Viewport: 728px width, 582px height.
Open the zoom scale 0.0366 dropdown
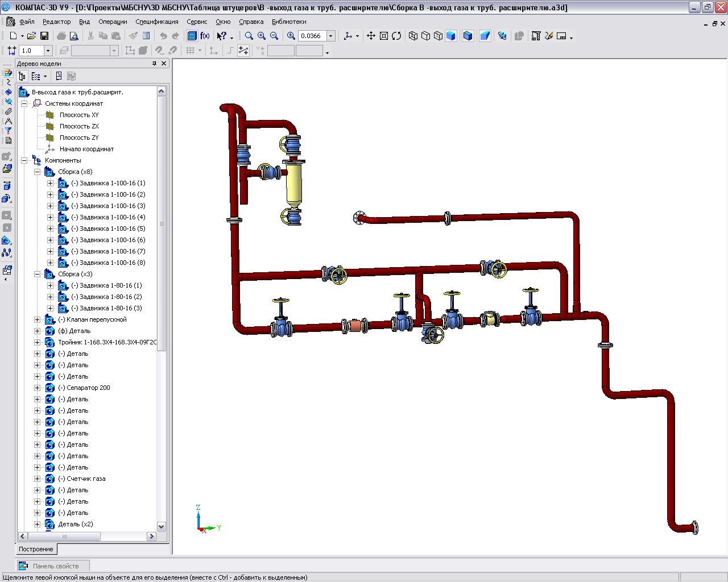tap(330, 36)
